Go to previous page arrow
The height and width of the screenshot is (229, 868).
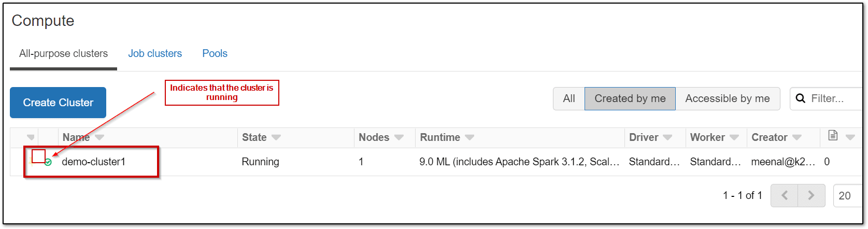[x=784, y=195]
